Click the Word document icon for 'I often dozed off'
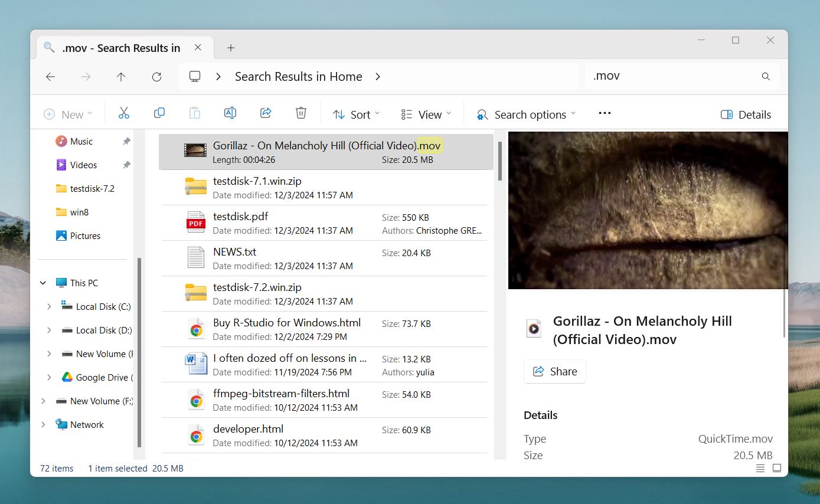The height and width of the screenshot is (504, 820). pos(196,364)
